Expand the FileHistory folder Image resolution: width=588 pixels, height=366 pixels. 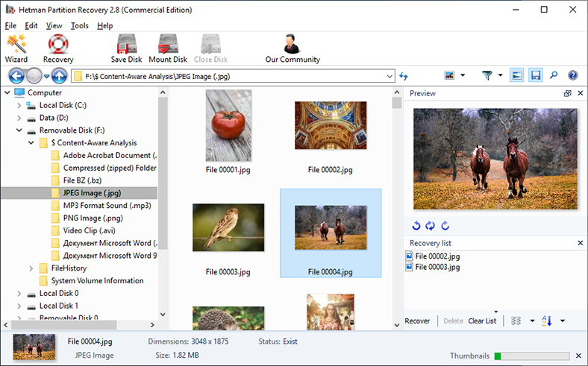tap(31, 268)
